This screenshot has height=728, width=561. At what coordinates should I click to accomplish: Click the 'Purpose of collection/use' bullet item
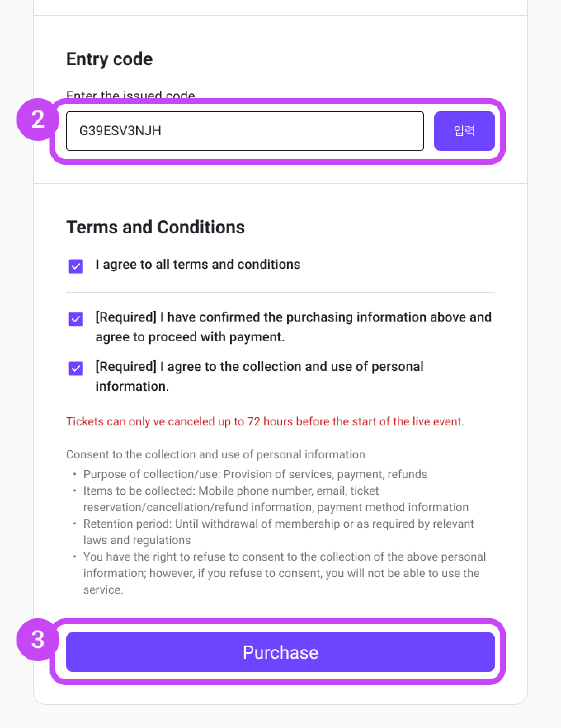coord(255,474)
